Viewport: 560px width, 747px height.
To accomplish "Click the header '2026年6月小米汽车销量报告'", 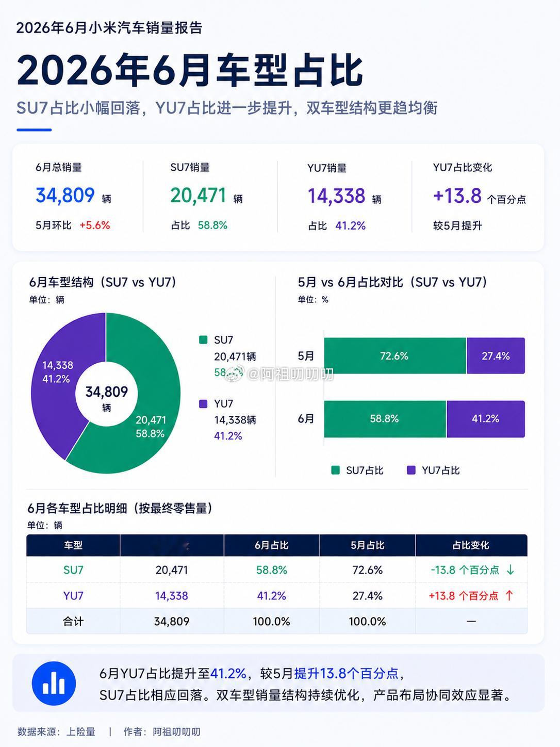I will click(x=109, y=28).
